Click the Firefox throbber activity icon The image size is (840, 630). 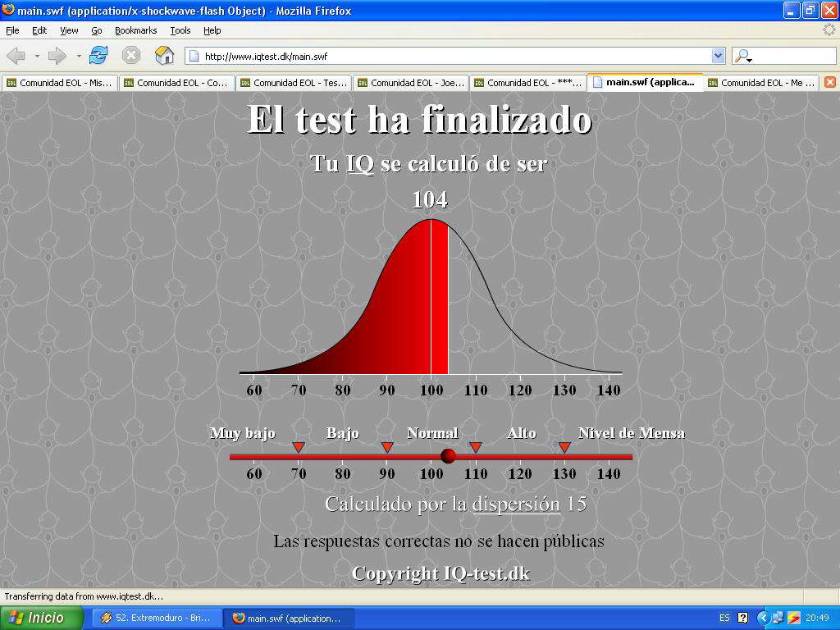point(829,30)
